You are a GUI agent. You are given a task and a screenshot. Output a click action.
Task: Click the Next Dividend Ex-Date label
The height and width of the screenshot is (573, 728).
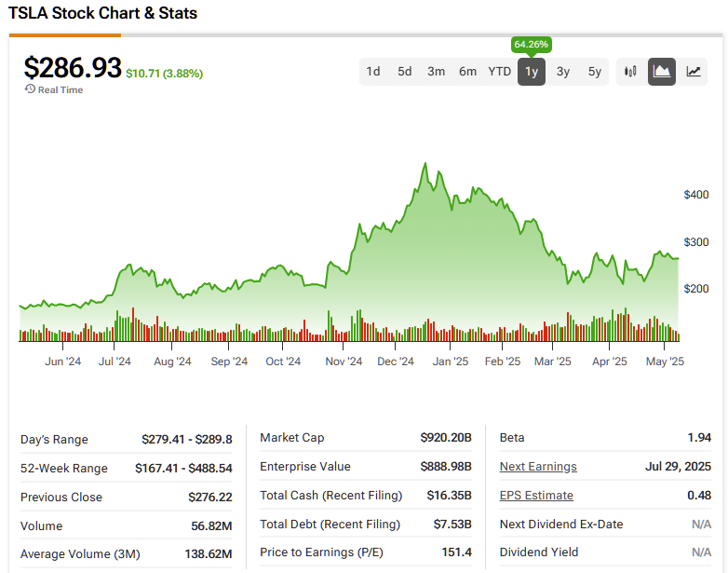click(561, 524)
